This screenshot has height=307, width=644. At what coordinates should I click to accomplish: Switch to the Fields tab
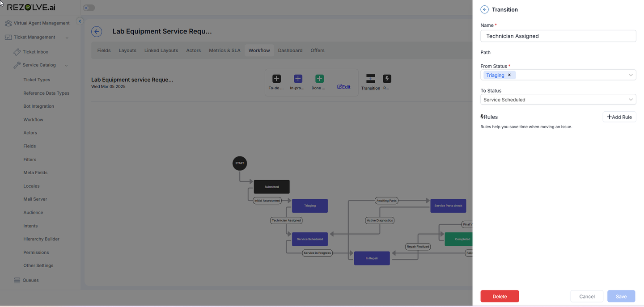104,50
